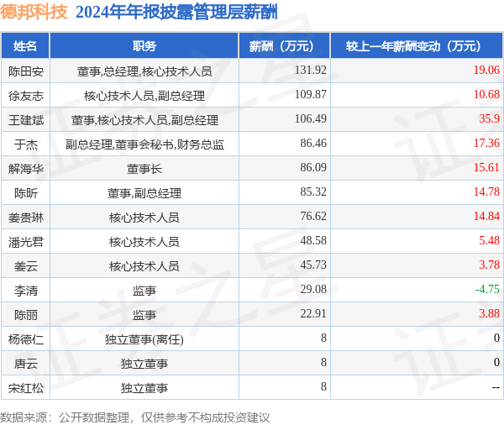Click the 职务 column header
This screenshot has width=504, height=425.
point(144,46)
